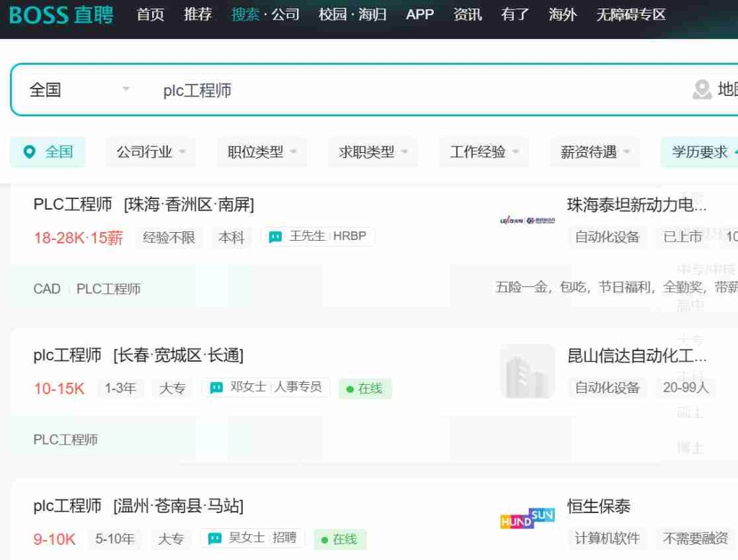
Task: Click the 10-15K salary text
Action: coord(59,388)
